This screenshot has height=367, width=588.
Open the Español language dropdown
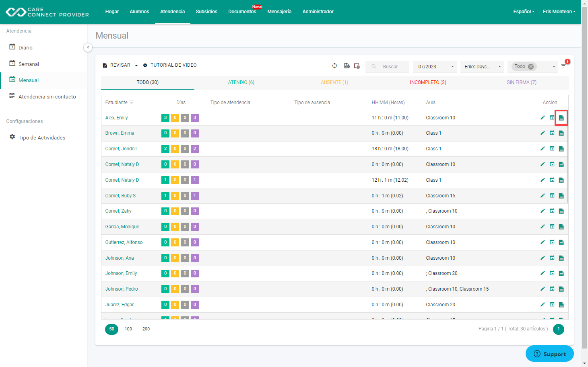(x=524, y=12)
